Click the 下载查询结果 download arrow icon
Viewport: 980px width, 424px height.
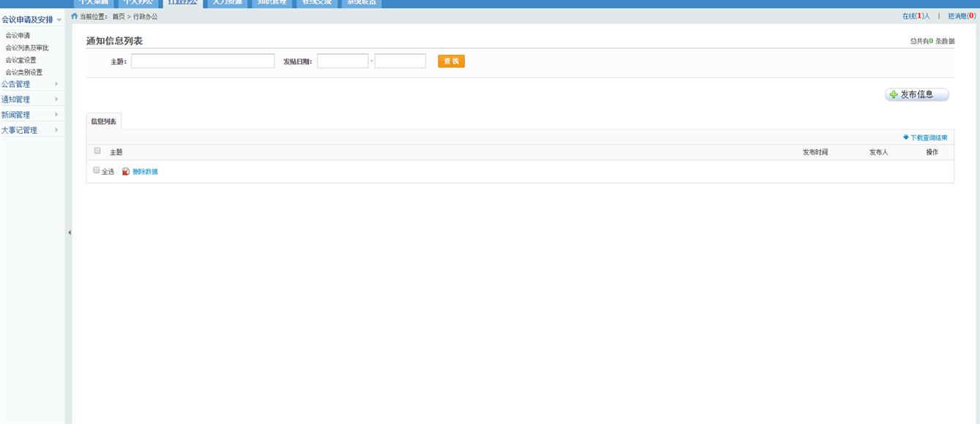906,137
